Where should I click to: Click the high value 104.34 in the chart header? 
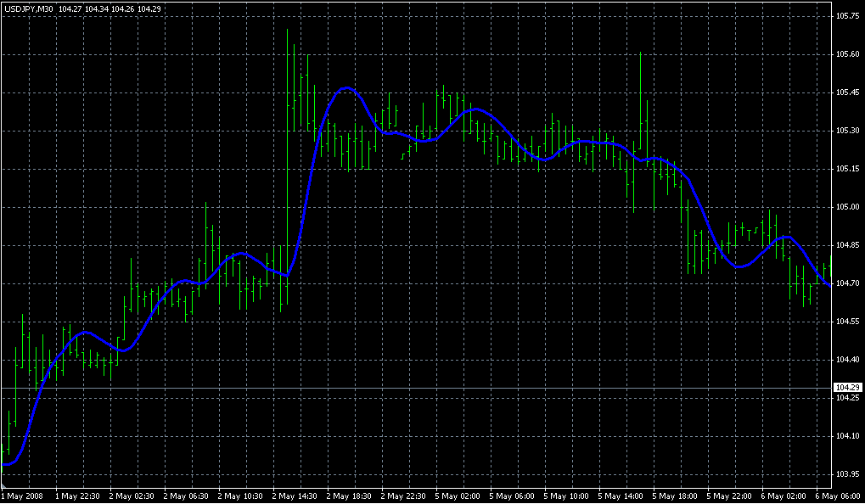[x=96, y=8]
